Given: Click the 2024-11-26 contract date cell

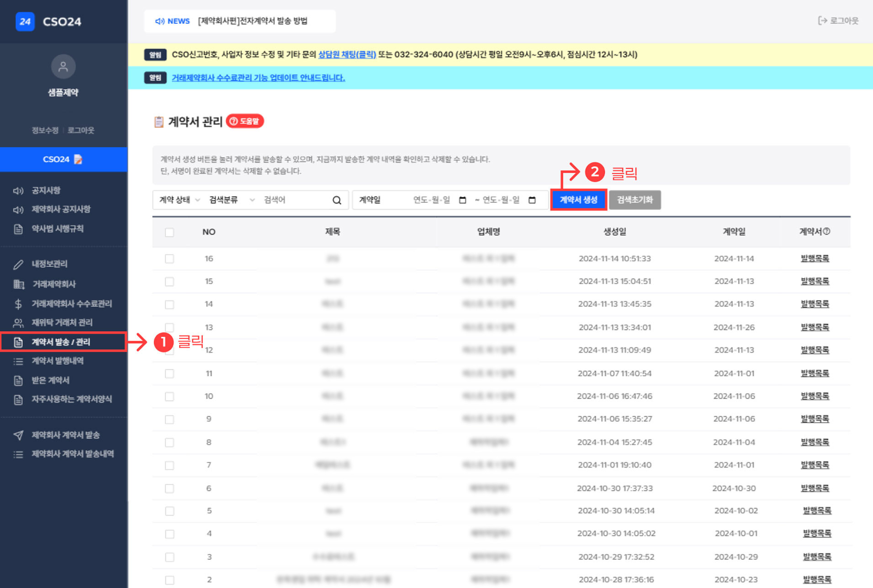Looking at the screenshot, I should [734, 327].
